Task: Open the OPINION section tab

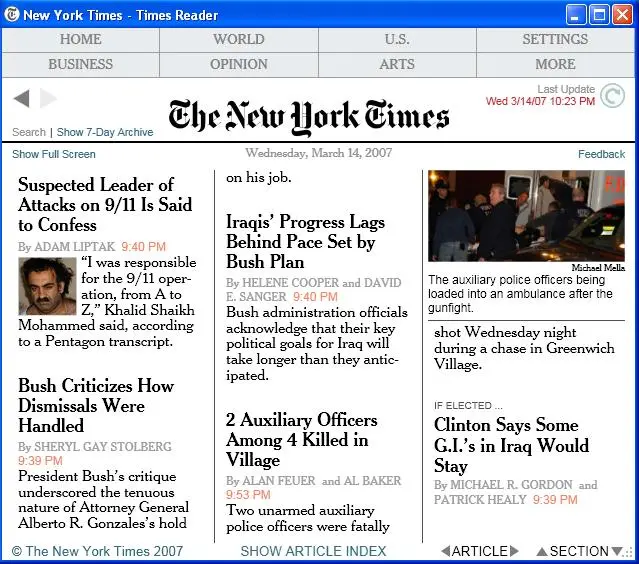Action: tap(239, 64)
